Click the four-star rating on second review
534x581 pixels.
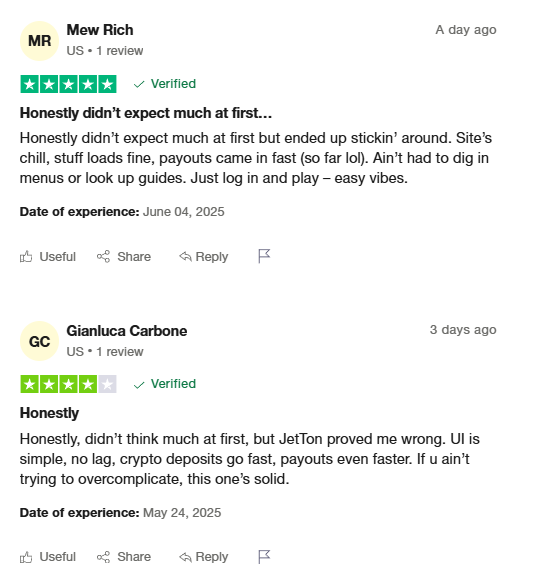coord(68,384)
